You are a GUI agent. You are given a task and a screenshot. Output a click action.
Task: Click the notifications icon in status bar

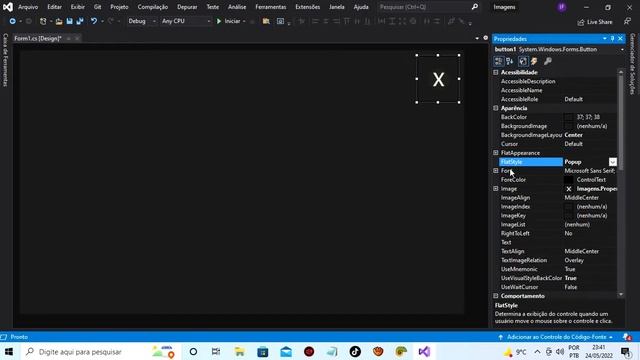(x=627, y=337)
